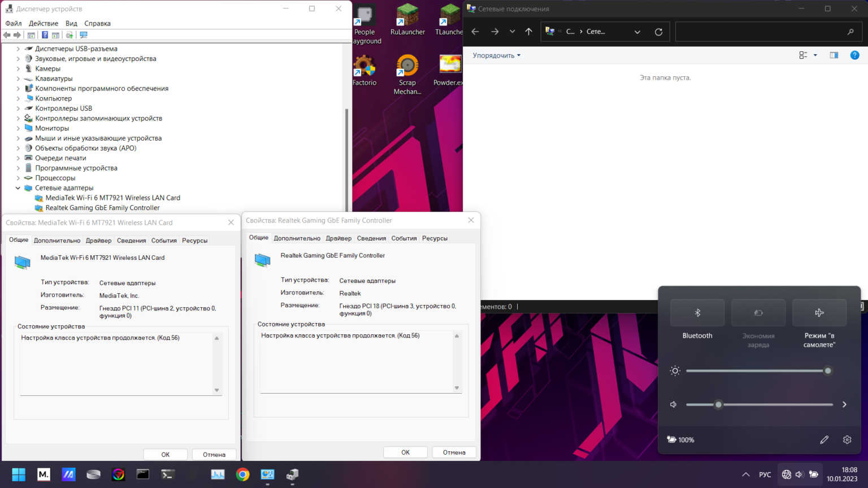Click РУС language indicator in tray
This screenshot has width=868, height=488.
click(x=765, y=474)
